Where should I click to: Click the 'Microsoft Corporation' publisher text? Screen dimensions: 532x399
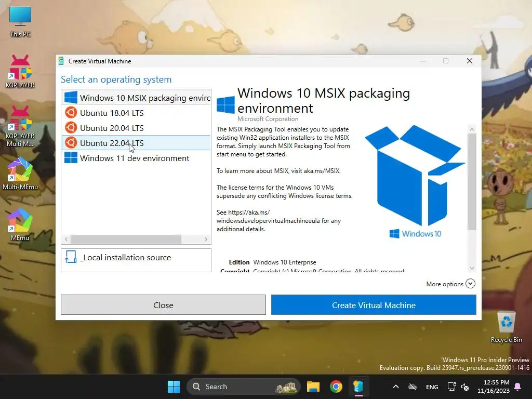click(268, 119)
